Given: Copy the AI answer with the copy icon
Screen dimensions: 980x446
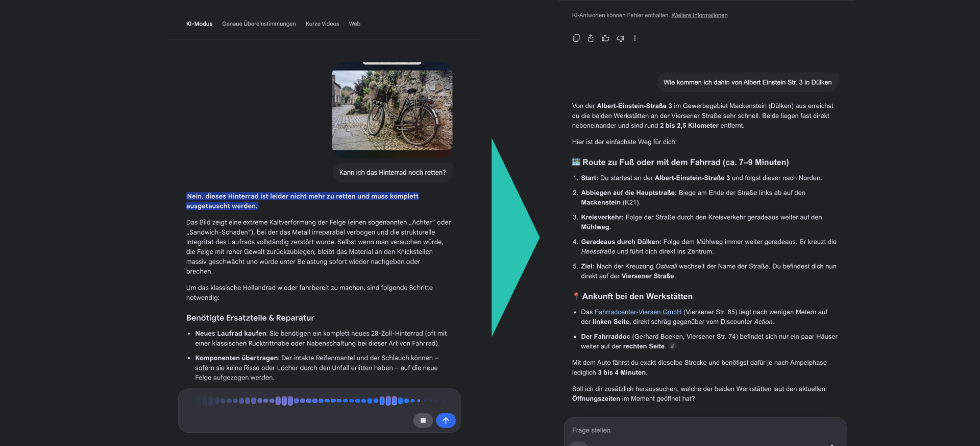Looking at the screenshot, I should coord(576,38).
